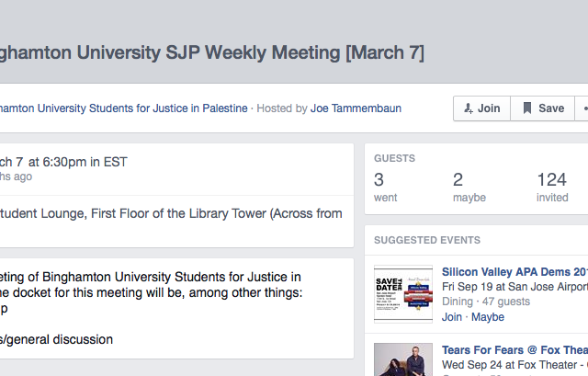Click the 3 went guest count
Viewport: 588px width, 376px height.
pyautogui.click(x=386, y=188)
